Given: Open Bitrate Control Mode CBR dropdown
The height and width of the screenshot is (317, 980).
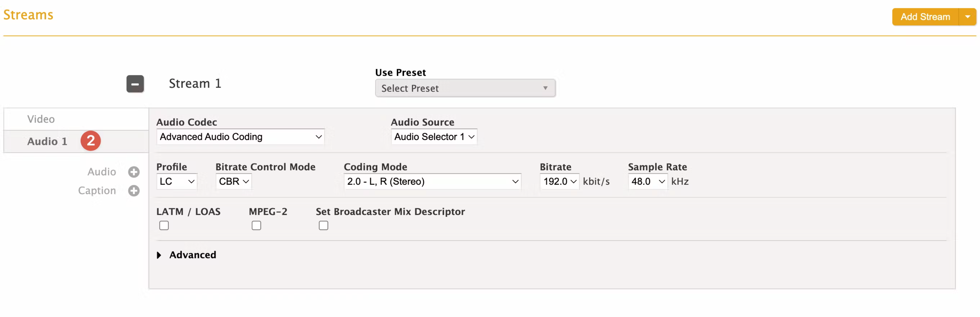Looking at the screenshot, I should 234,182.
